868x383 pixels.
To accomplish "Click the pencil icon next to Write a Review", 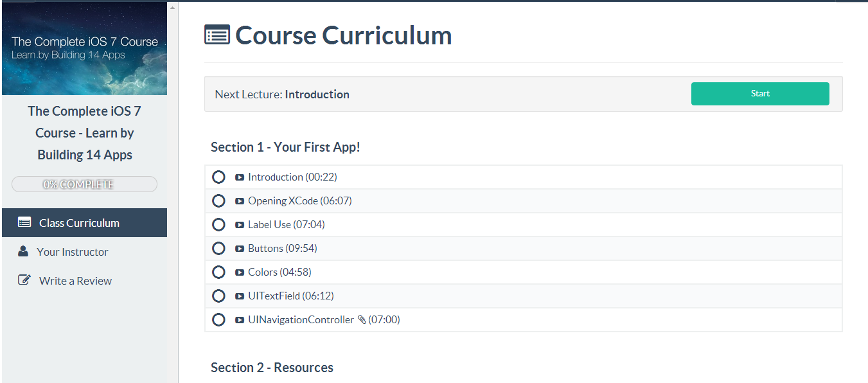I will (x=24, y=280).
